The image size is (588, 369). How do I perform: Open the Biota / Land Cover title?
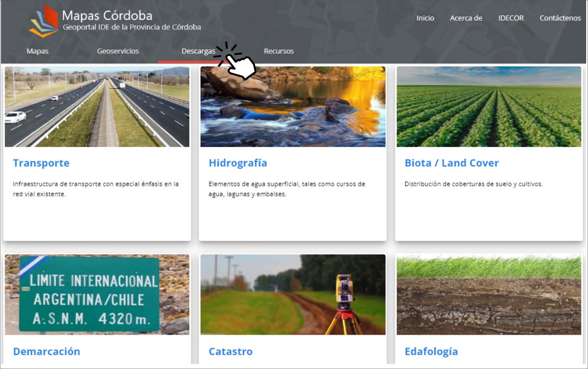click(452, 163)
